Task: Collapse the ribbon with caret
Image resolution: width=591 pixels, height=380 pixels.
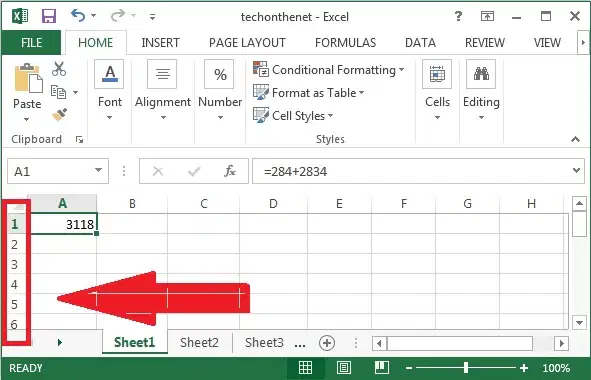Action: (575, 139)
